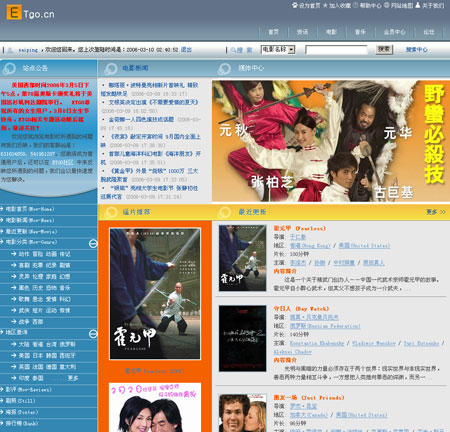Click 香港 (Hong Kong) link under 霍元甲
The image size is (450, 432).
click(310, 246)
